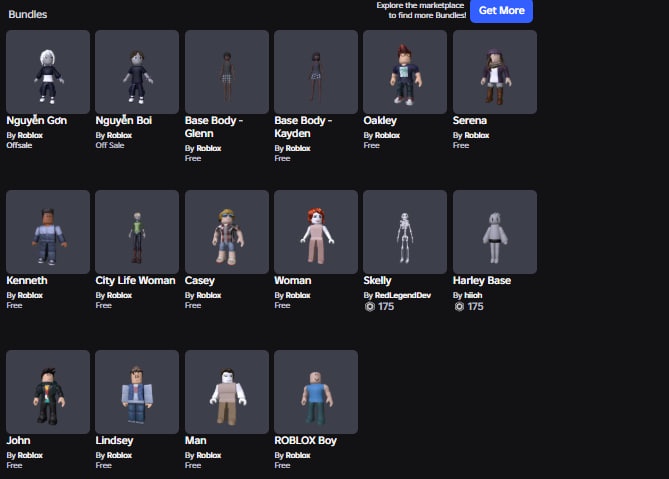Viewport: 669px width, 479px height.
Task: Click Roblox creator link under Casey
Action: click(x=209, y=295)
